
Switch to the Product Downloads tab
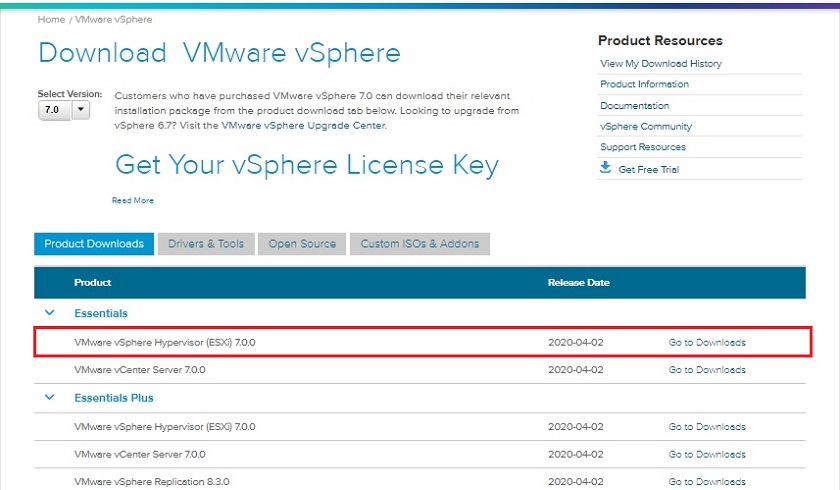point(94,244)
